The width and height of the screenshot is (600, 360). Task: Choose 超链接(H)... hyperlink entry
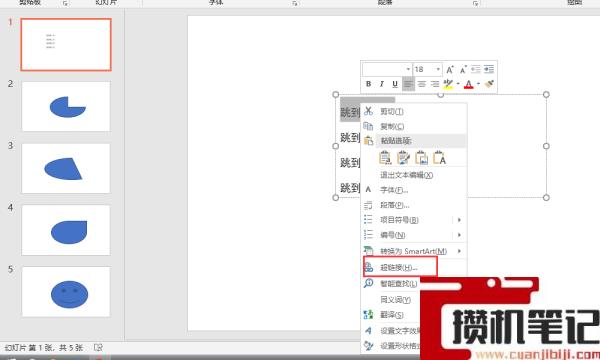[x=400, y=267]
